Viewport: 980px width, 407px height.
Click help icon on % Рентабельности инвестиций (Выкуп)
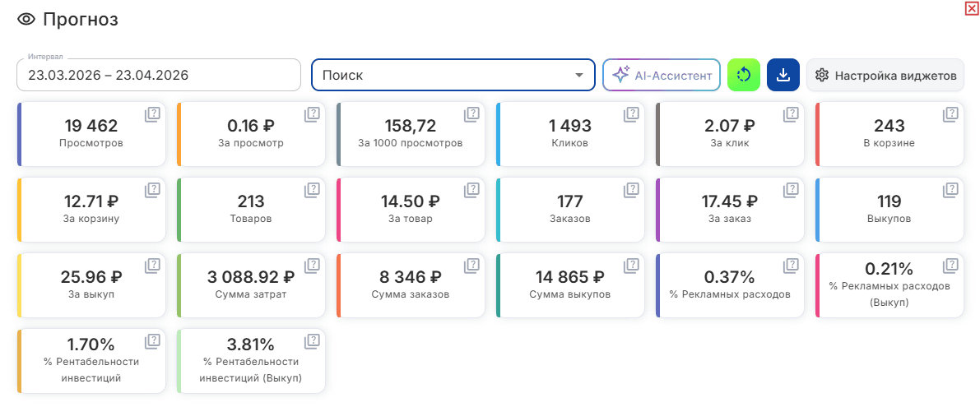[312, 341]
